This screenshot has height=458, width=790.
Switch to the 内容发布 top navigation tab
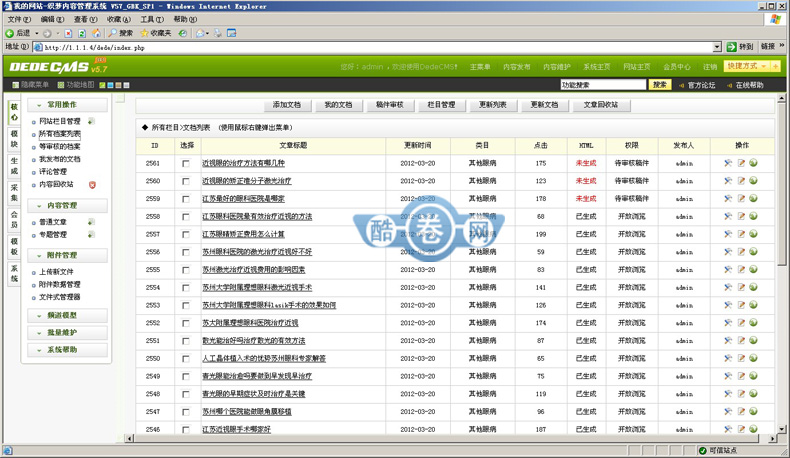(517, 67)
